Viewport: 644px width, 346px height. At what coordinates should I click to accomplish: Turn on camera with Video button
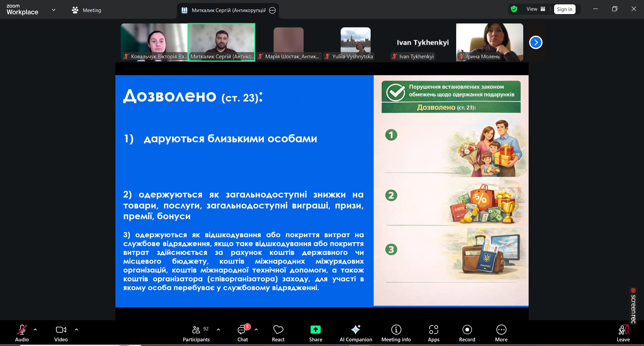pyautogui.click(x=61, y=333)
